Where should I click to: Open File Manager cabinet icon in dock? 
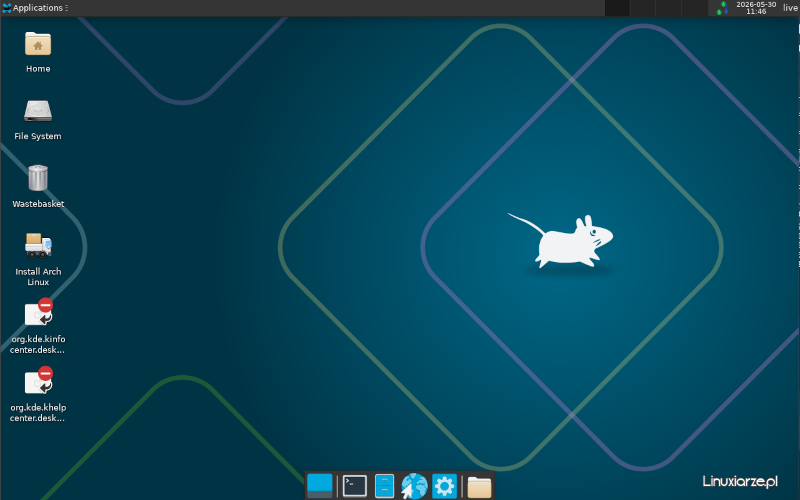384,486
